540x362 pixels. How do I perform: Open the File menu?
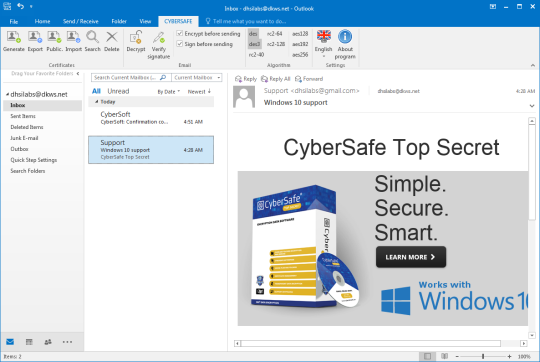pyautogui.click(x=14, y=21)
